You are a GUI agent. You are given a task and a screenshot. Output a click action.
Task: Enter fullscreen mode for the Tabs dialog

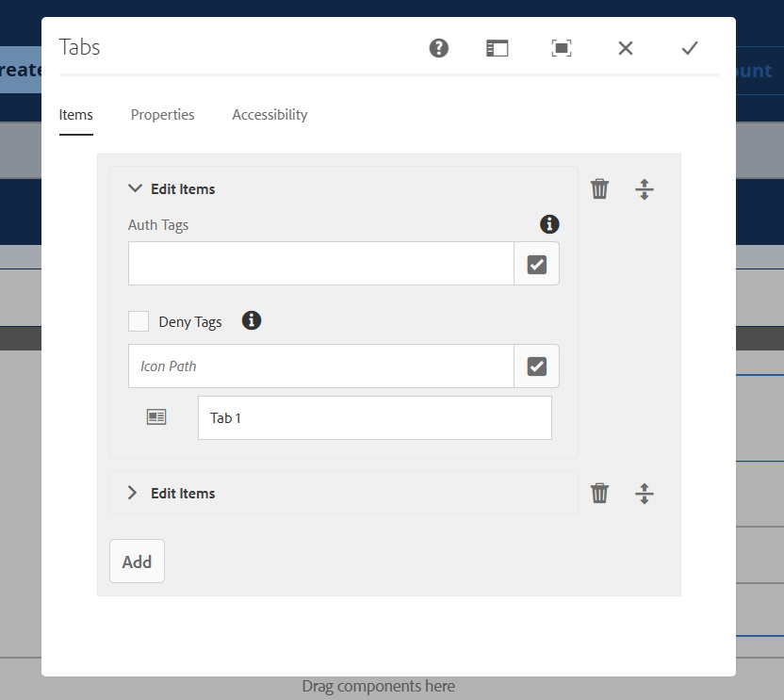point(562,47)
